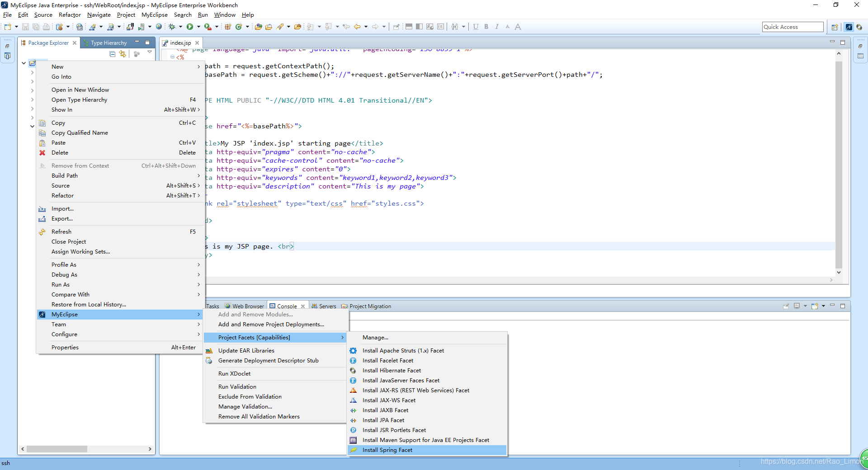Click the Update EAR Libraries icon
Viewport: 868px width, 470px height.
click(209, 350)
